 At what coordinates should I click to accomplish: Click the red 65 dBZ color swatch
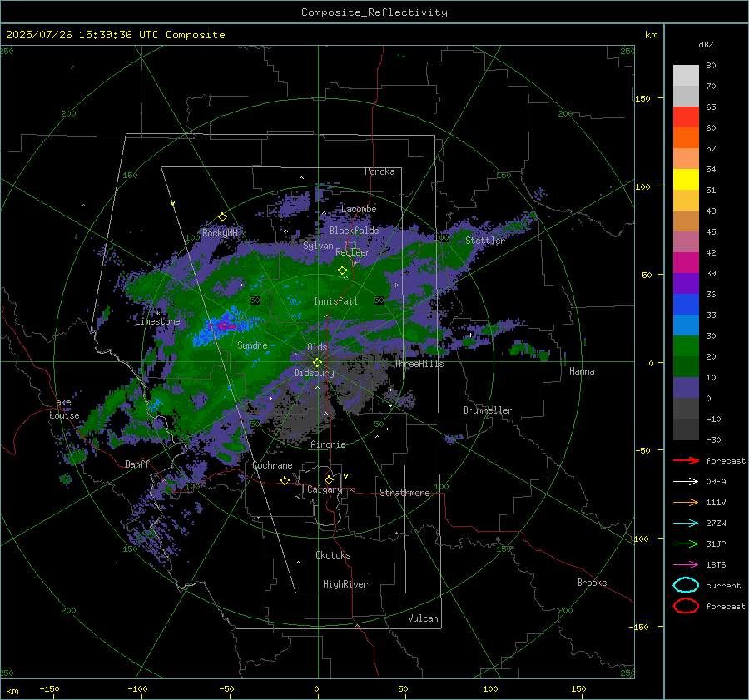tap(686, 117)
